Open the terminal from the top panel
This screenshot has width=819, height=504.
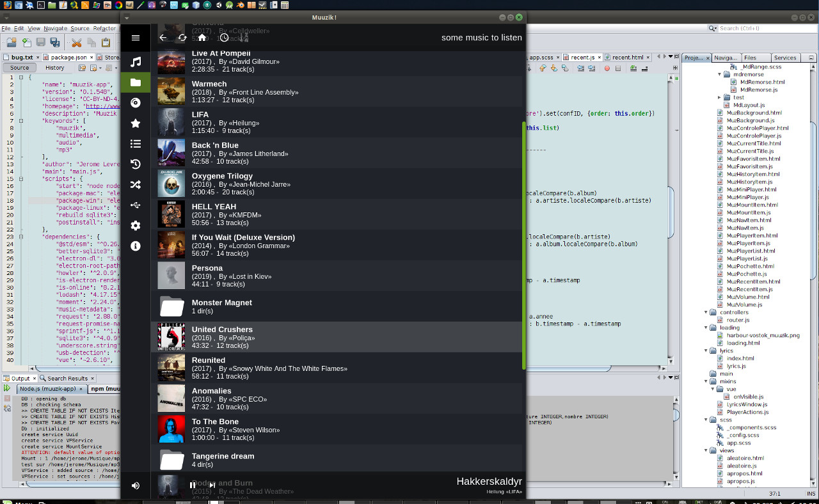point(40,5)
